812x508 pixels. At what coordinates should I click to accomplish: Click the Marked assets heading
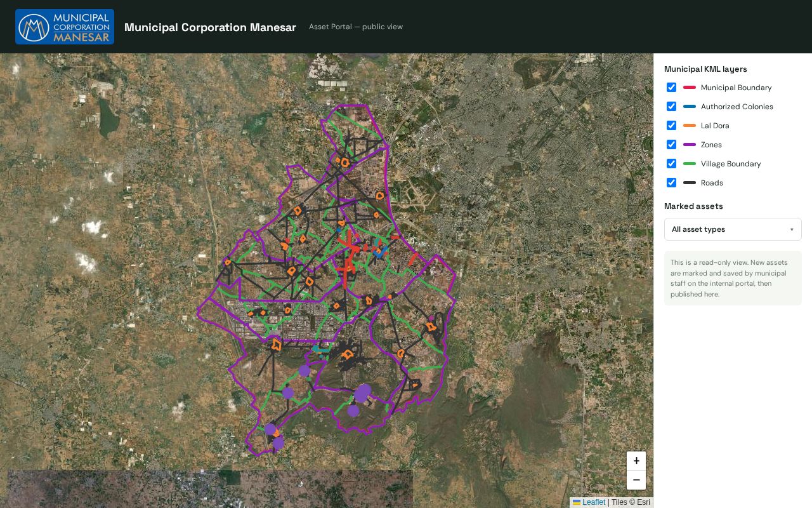pyautogui.click(x=693, y=206)
